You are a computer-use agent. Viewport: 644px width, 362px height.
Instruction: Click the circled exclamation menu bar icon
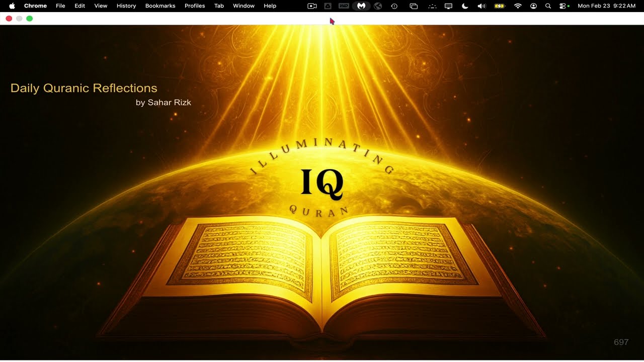394,6
